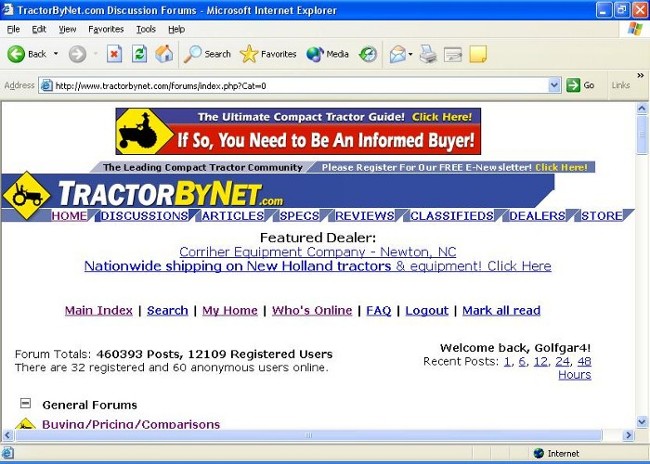Expand the Links toolbar chevron
Image resolution: width=650 pixels, height=464 pixels.
tap(640, 75)
